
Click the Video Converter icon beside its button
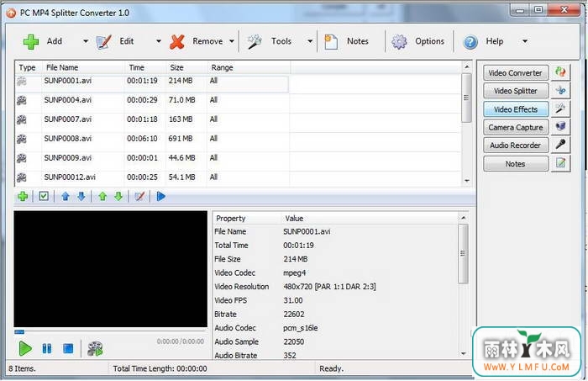[x=560, y=72]
